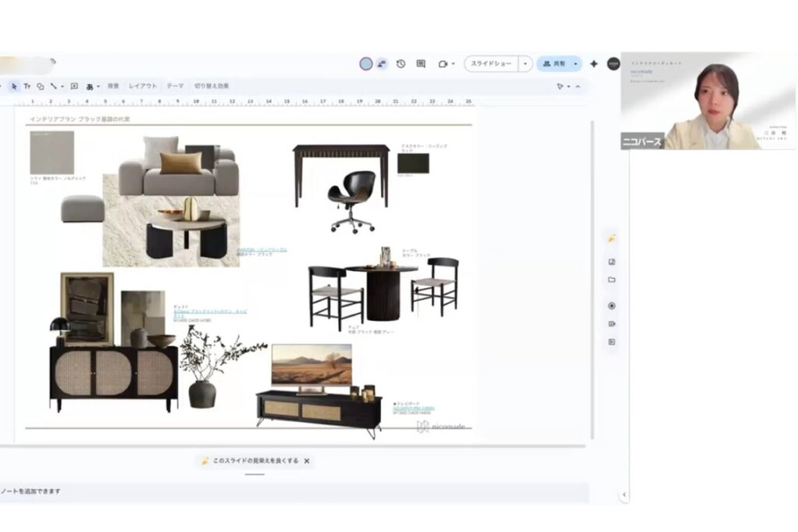Expand the line tool dropdown arrow
Image resolution: width=798 pixels, height=532 pixels.
click(x=62, y=86)
